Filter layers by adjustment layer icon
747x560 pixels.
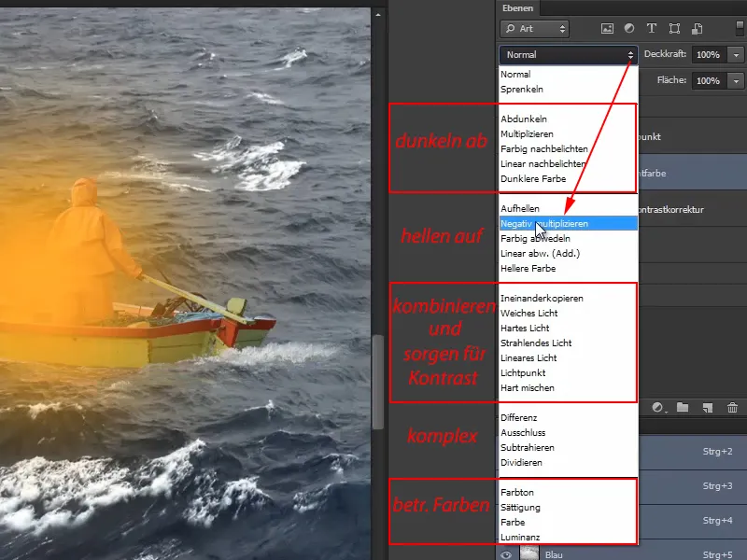coord(629,29)
